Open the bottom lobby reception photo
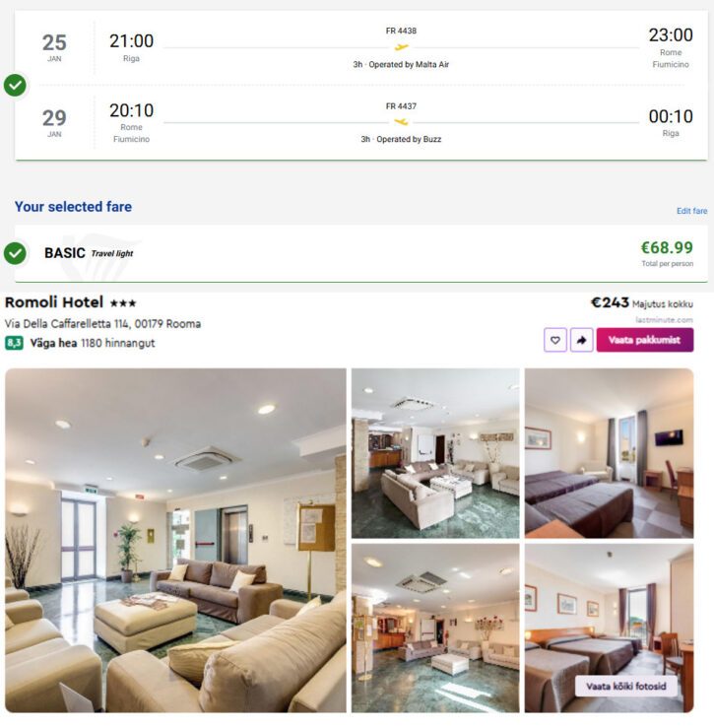Image resolution: width=714 pixels, height=728 pixels. [x=435, y=629]
